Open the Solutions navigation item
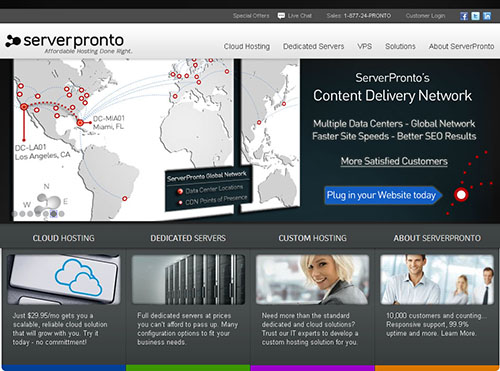500x371 pixels. (x=400, y=46)
